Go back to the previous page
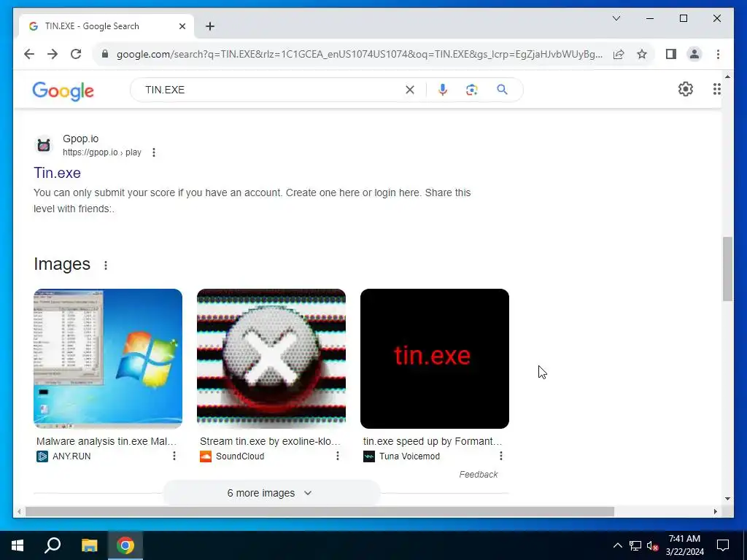Viewport: 747px width, 560px height. (29, 54)
